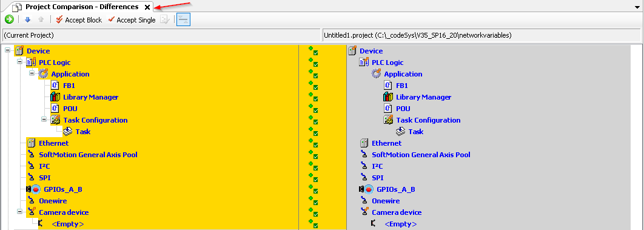Collapse the PLC Logic node in current project
644x230 pixels.
click(x=20, y=61)
